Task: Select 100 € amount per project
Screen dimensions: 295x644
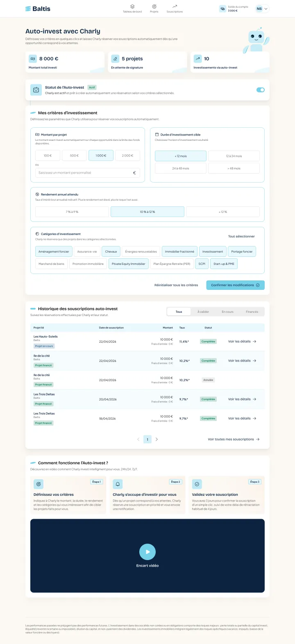Action: point(48,156)
